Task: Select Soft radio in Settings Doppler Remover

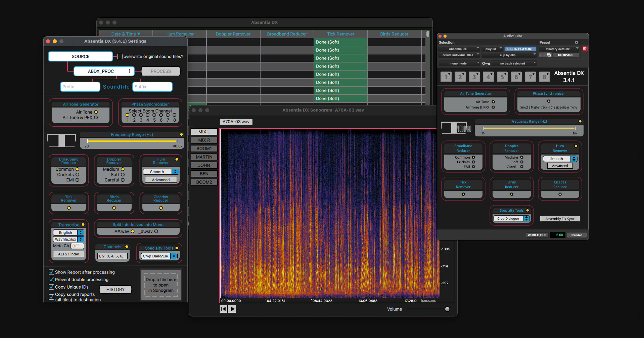Action: click(123, 175)
